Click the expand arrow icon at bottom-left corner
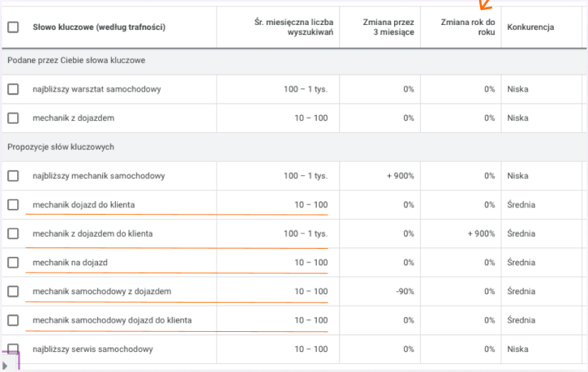The width and height of the screenshot is (588, 372). [x=5, y=366]
